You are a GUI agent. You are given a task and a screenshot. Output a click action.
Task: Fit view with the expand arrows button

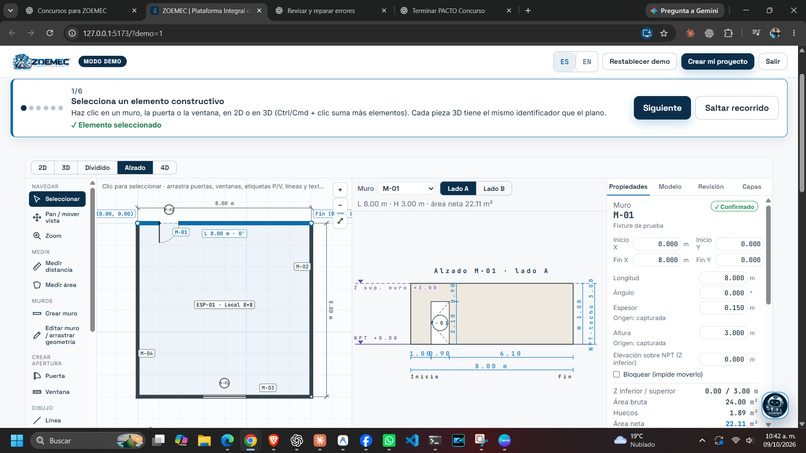(x=340, y=221)
